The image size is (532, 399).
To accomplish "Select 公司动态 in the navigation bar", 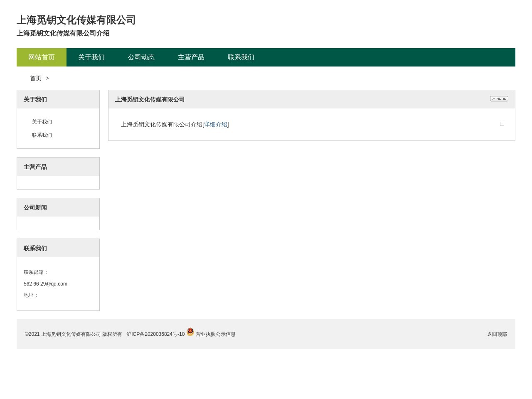I will (x=141, y=57).
